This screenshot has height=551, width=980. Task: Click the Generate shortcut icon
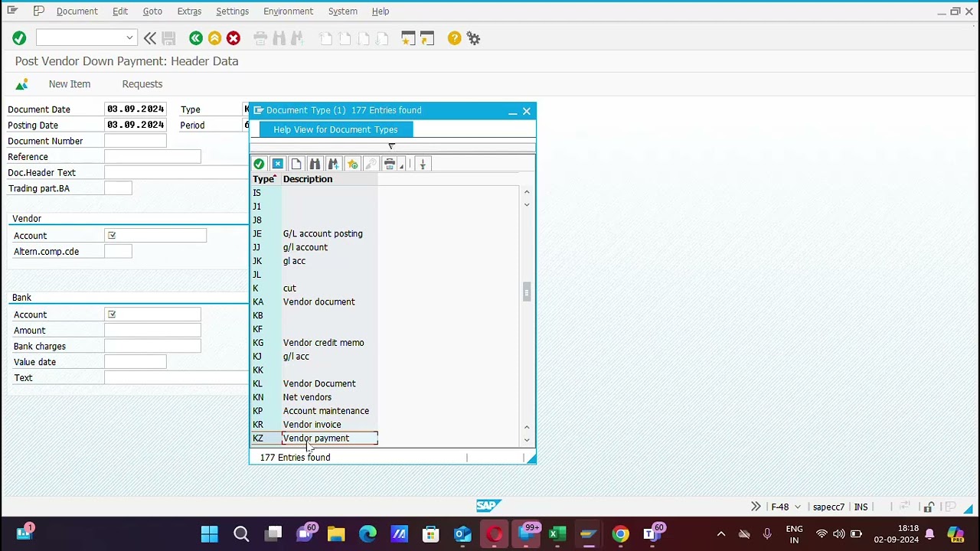(x=427, y=37)
